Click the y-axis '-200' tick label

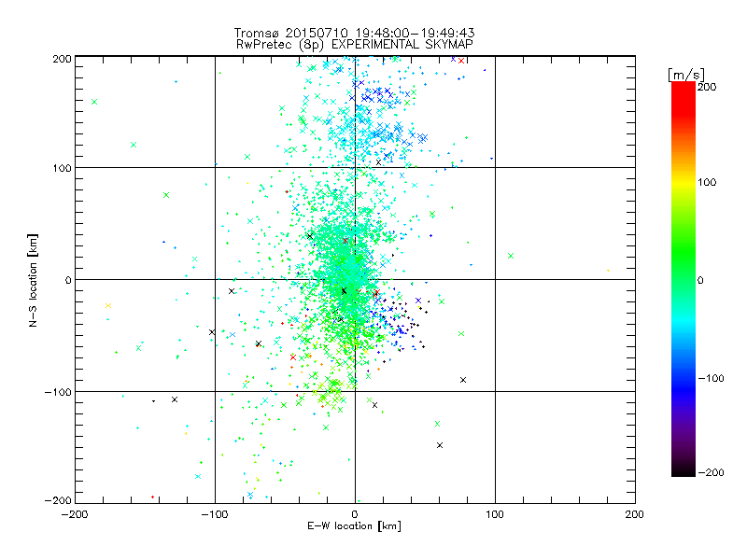click(x=58, y=500)
